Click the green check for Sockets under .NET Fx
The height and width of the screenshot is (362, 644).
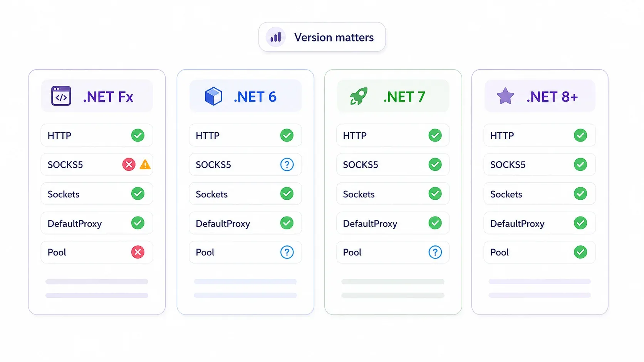click(138, 194)
